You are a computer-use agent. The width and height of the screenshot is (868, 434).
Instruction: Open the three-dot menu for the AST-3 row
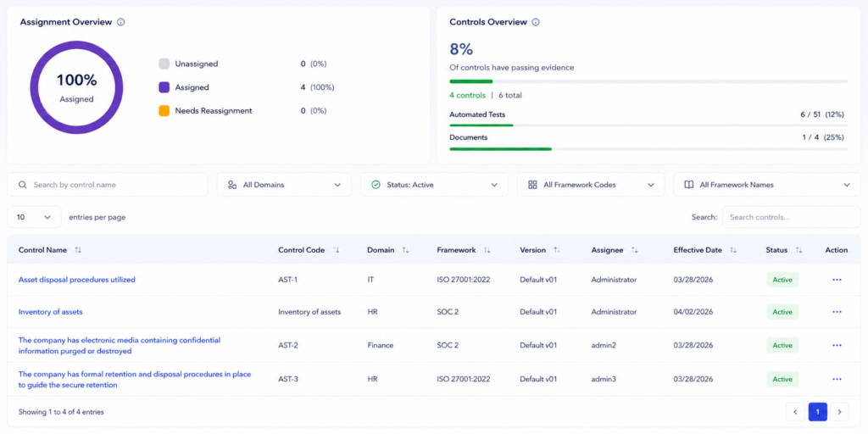point(837,379)
